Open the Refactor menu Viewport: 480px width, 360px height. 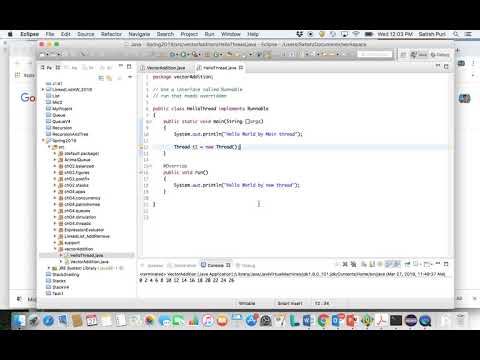(111, 34)
